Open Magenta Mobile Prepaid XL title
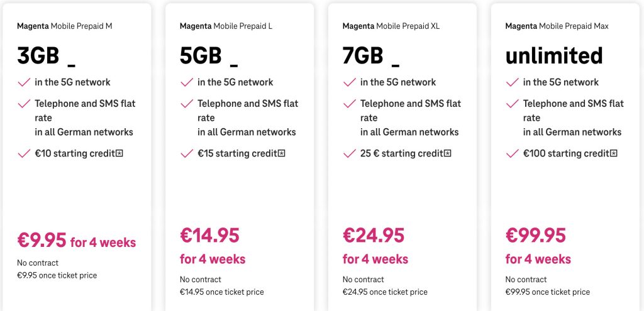The height and width of the screenshot is (311, 644). [391, 26]
